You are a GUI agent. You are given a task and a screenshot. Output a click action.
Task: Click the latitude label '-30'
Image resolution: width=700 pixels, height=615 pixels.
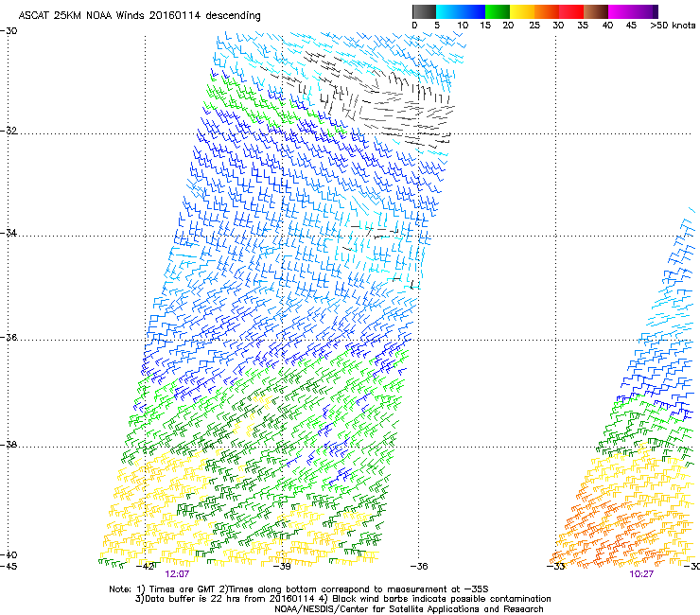[9, 31]
